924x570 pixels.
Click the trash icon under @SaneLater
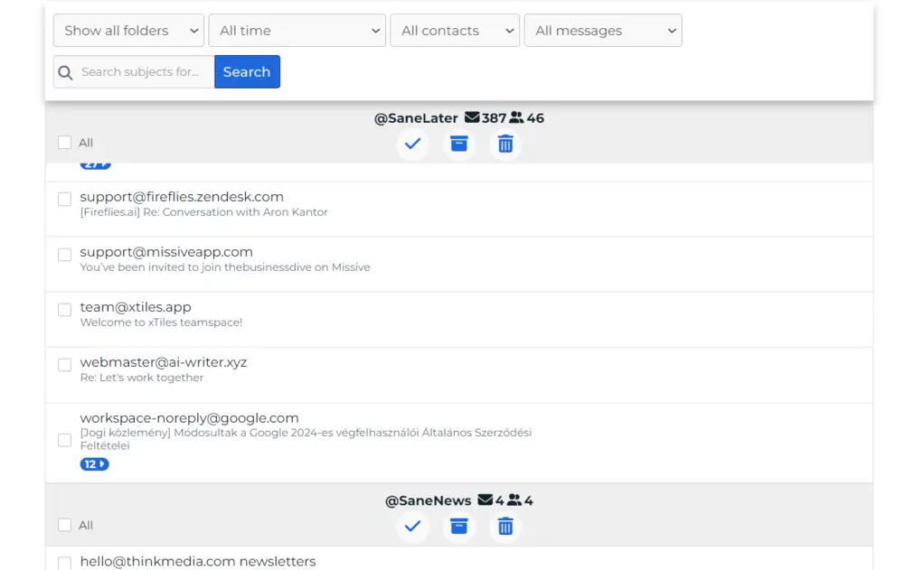[504, 144]
